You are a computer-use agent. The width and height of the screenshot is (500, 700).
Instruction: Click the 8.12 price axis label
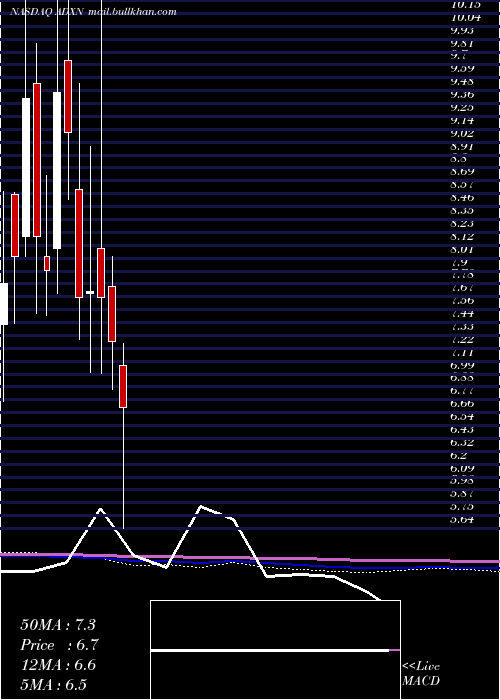coord(462,236)
